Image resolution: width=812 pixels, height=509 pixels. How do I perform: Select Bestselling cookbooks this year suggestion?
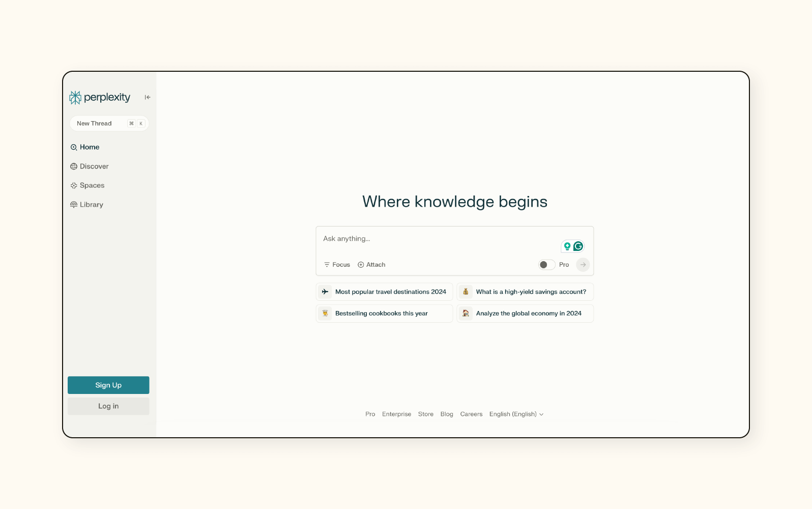point(384,314)
